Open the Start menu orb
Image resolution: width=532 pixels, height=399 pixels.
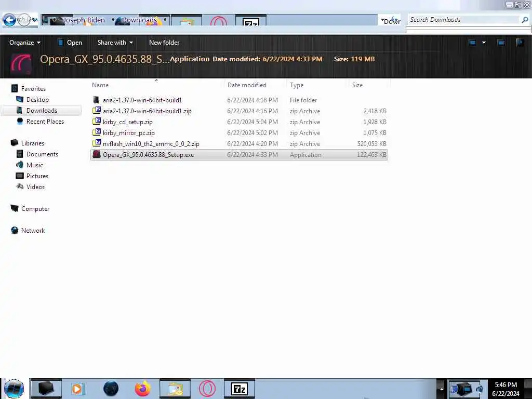[x=14, y=389]
